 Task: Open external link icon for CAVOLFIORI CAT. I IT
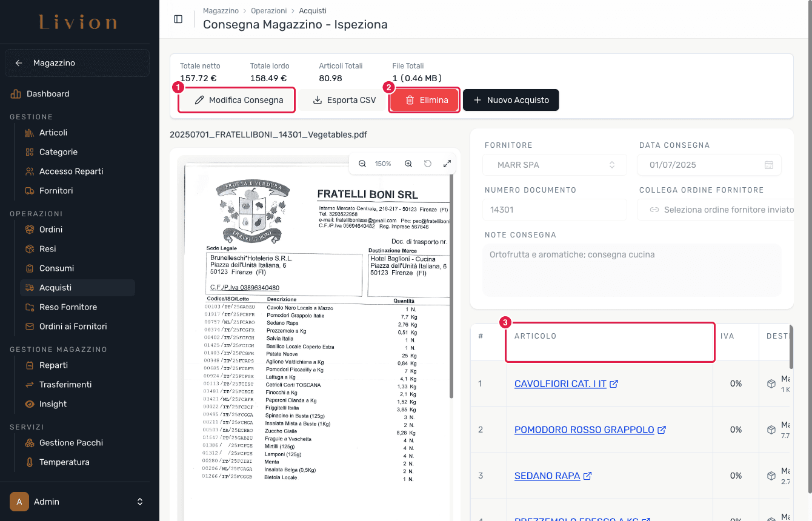[x=614, y=384]
